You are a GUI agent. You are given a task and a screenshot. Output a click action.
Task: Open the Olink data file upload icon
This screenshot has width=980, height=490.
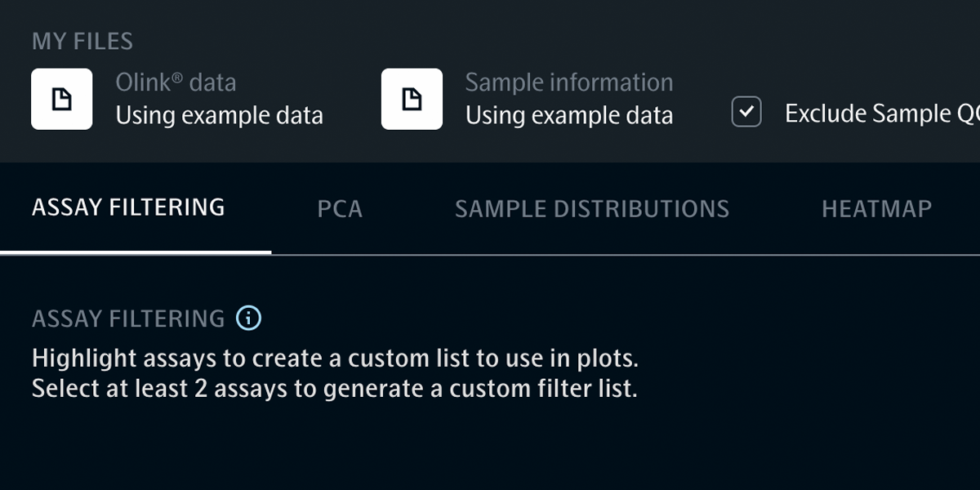[62, 99]
